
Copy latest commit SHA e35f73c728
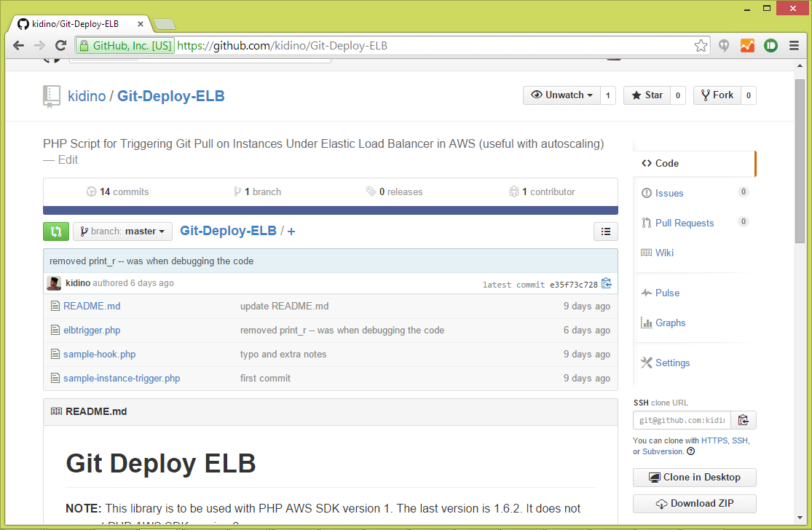[607, 284]
